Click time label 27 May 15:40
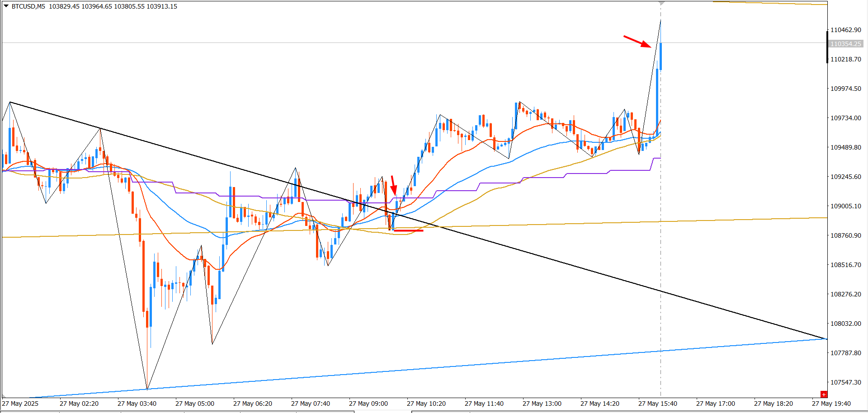The width and height of the screenshot is (868, 413). (x=658, y=404)
